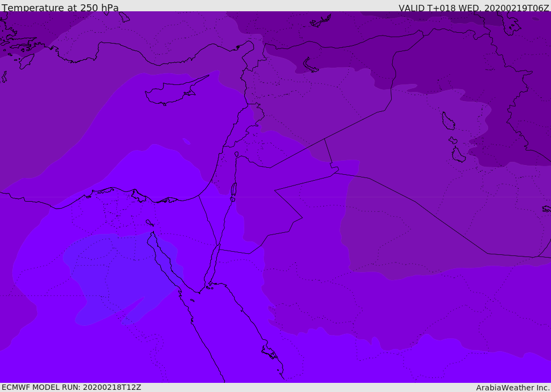The height and width of the screenshot is (392, 551).
Task: Open the ArabiaWeather Inc. credit label
Action: [x=513, y=388]
